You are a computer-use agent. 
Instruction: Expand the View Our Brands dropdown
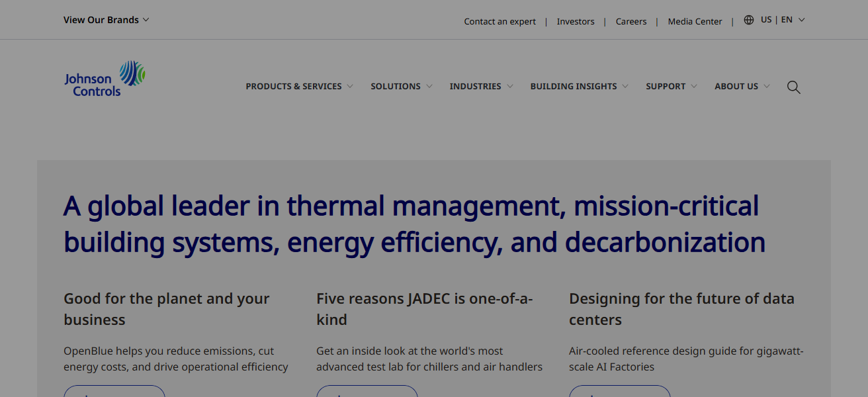[x=107, y=20]
